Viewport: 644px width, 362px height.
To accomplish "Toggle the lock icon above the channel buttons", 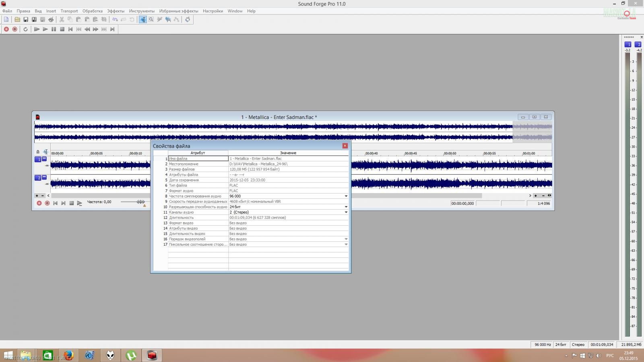I will [x=38, y=152].
